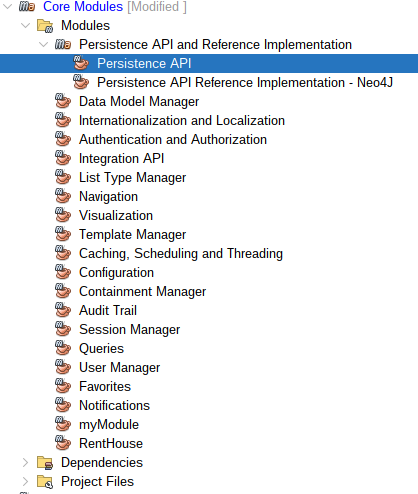Click the Notifications module icon

(x=63, y=405)
